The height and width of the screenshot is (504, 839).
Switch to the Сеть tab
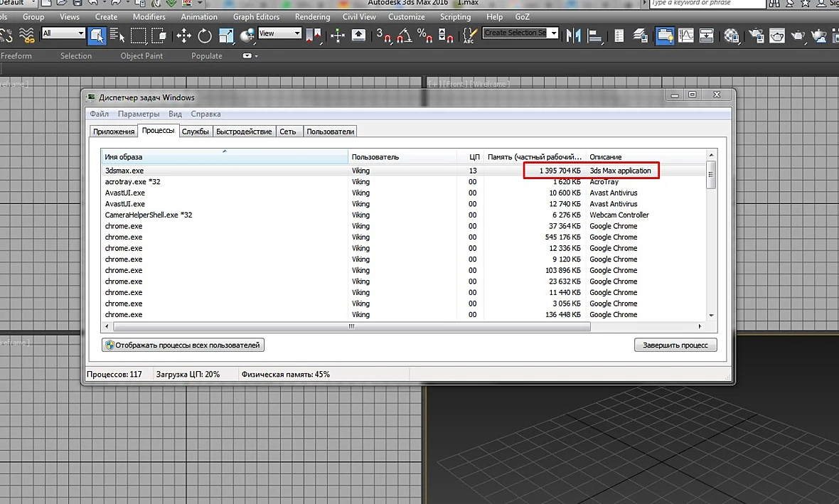(x=288, y=132)
